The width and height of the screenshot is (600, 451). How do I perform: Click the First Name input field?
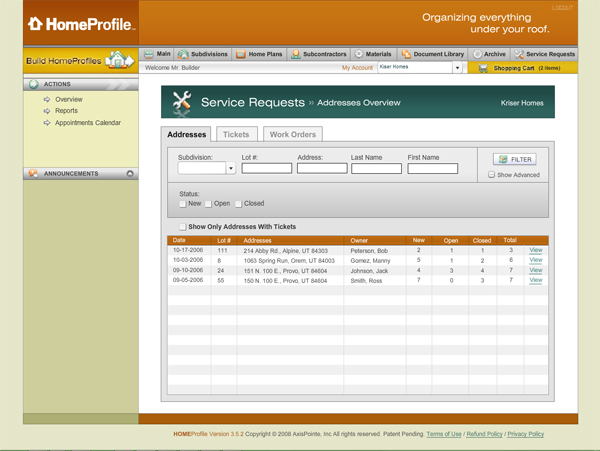pos(433,168)
